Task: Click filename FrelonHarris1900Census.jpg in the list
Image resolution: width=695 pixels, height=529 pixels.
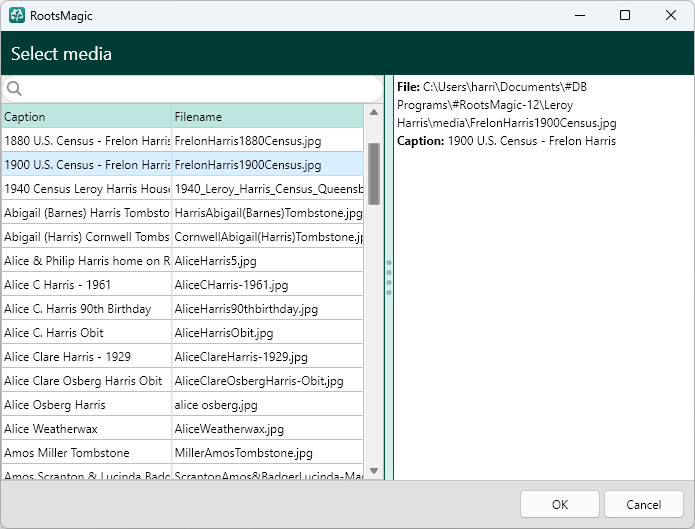Action: 248,165
